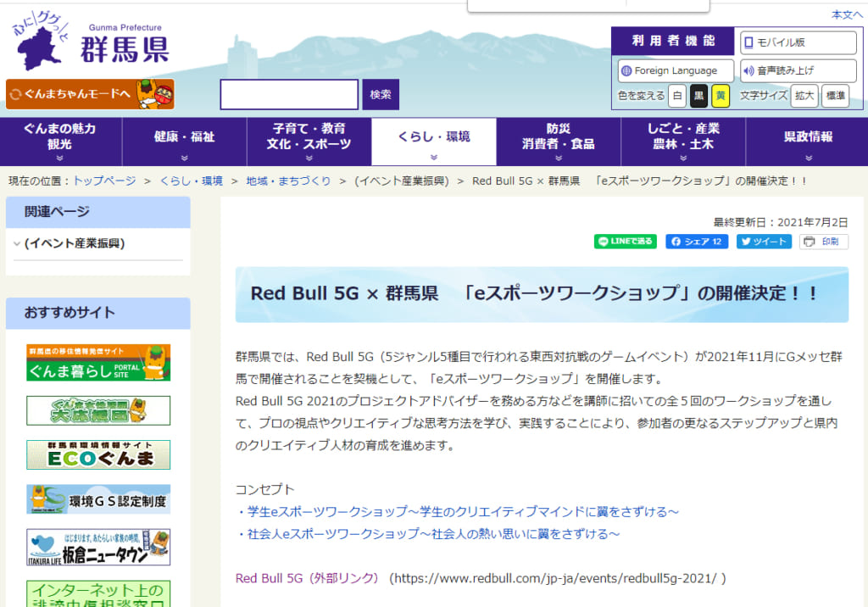The width and height of the screenshot is (868, 607).
Task: Enlarge text with 拡大 button
Action: pyautogui.click(x=804, y=96)
